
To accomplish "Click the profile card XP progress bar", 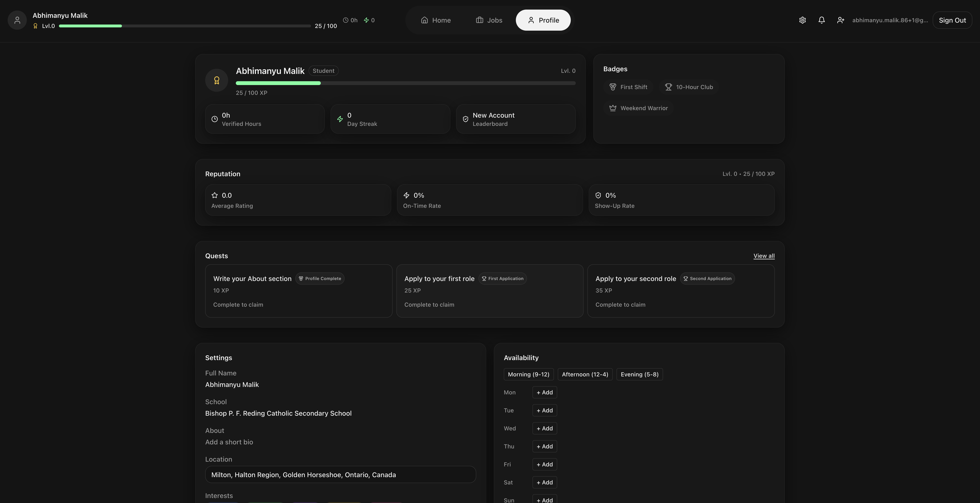I will click(405, 83).
